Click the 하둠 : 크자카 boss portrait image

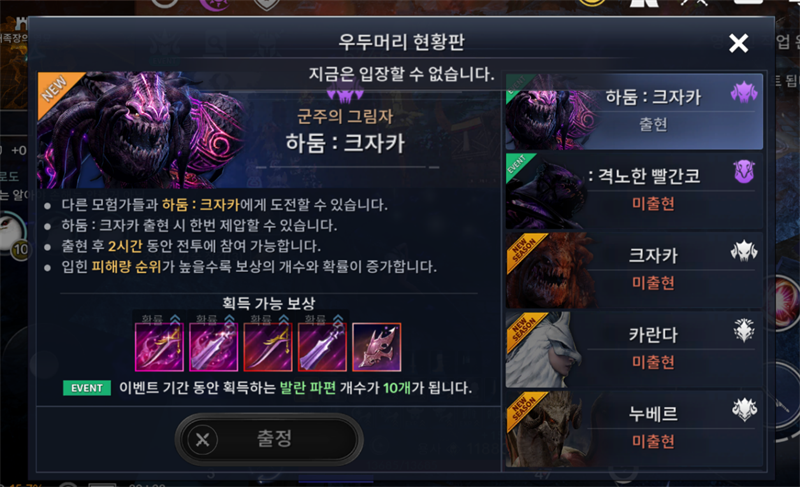point(140,130)
